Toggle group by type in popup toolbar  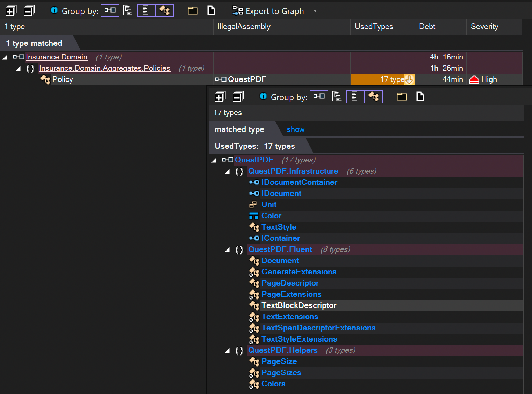point(373,96)
